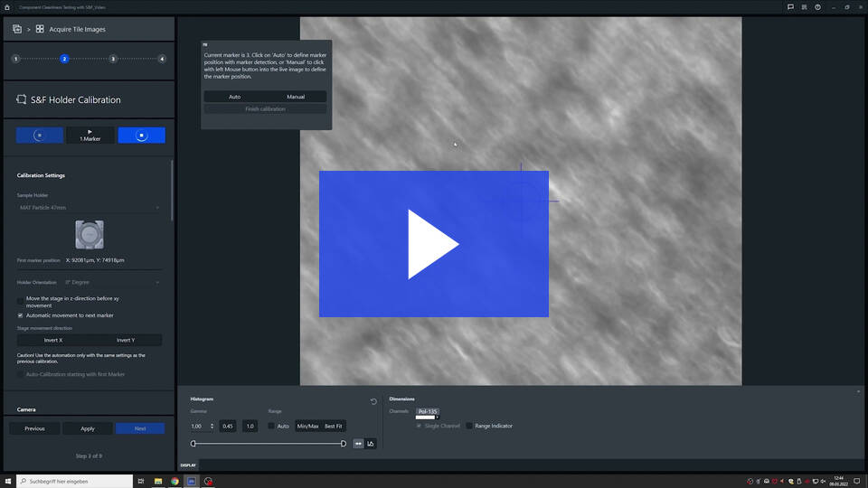Click the left blue calibration start button
Image resolution: width=868 pixels, height=488 pixels.
pos(39,135)
